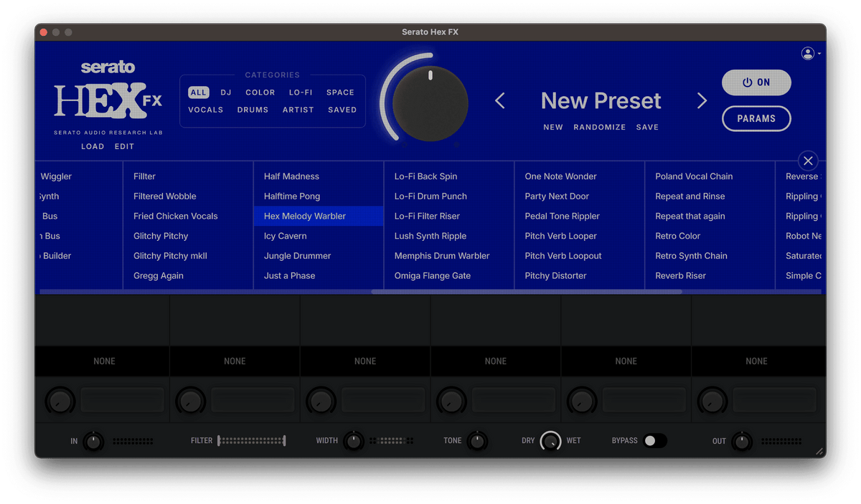861x504 pixels.
Task: Select the DRUMS category
Action: point(253,110)
